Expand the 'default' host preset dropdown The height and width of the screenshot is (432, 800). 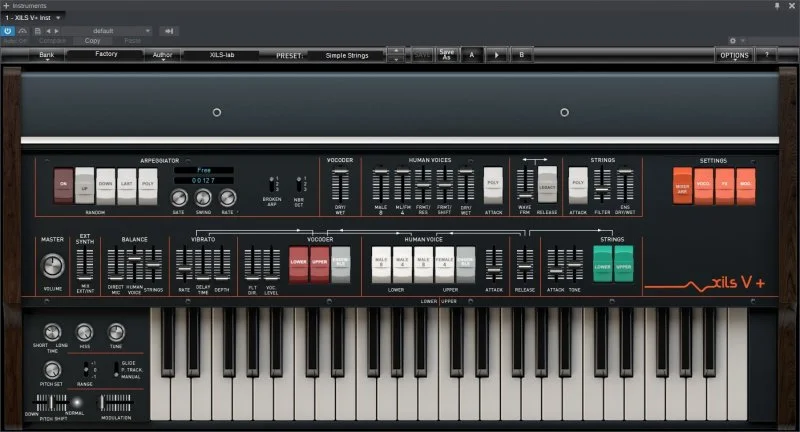point(107,31)
